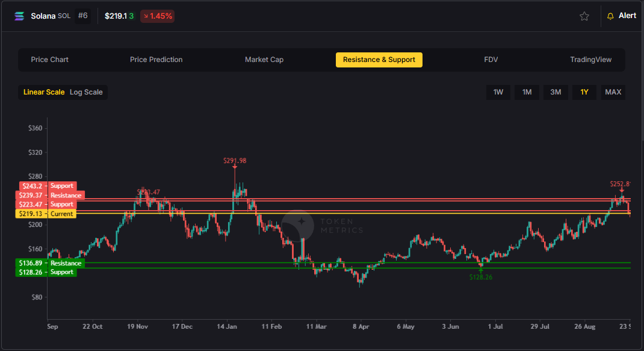Set time range to 1M
Viewport: 644px width, 351px height.
[x=527, y=92]
